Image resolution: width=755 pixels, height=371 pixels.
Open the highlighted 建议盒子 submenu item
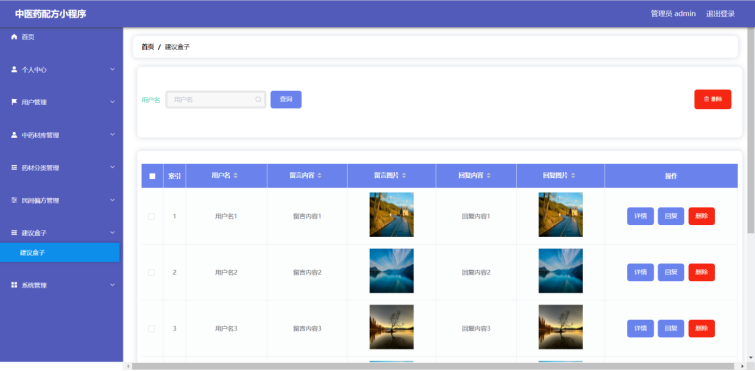coord(60,253)
